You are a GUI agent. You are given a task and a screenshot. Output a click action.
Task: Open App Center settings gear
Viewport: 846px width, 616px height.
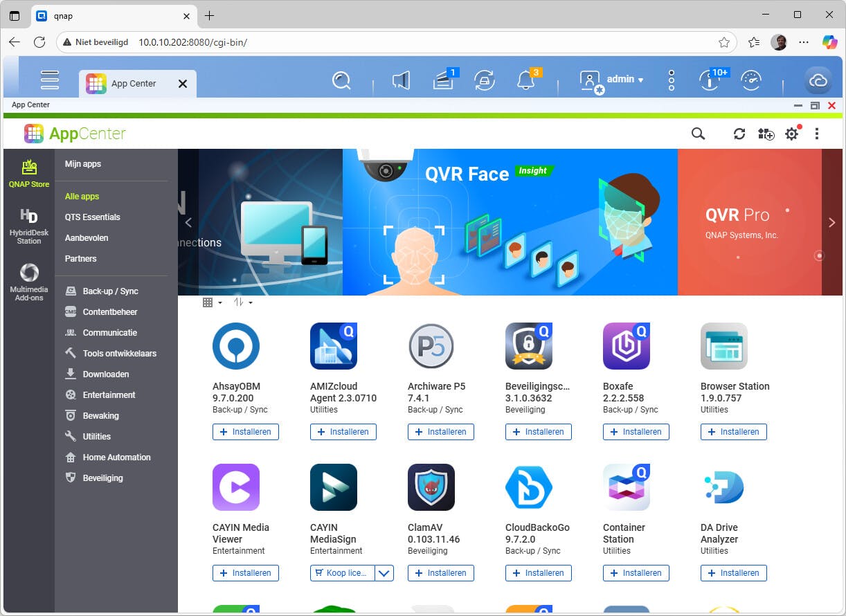791,134
